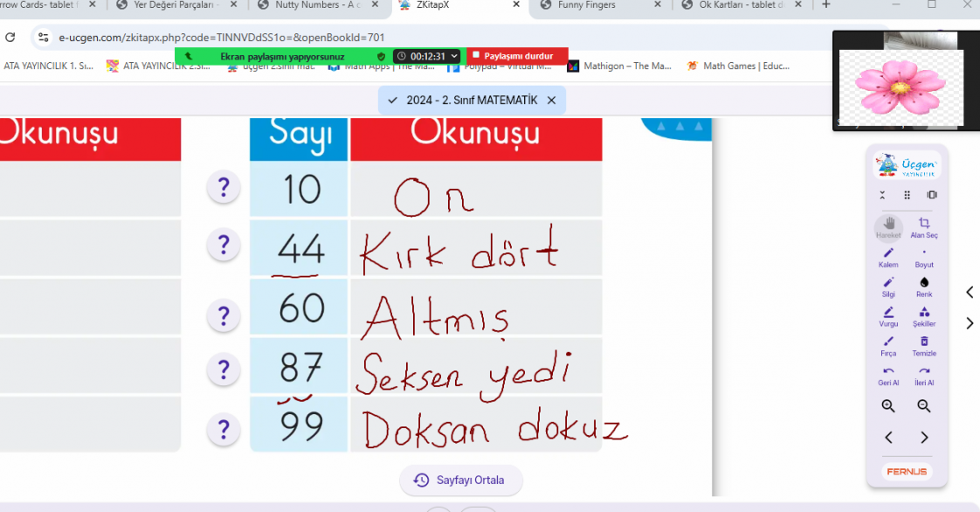Click the Sayfayı Ortala button
The height and width of the screenshot is (512, 980).
461,480
